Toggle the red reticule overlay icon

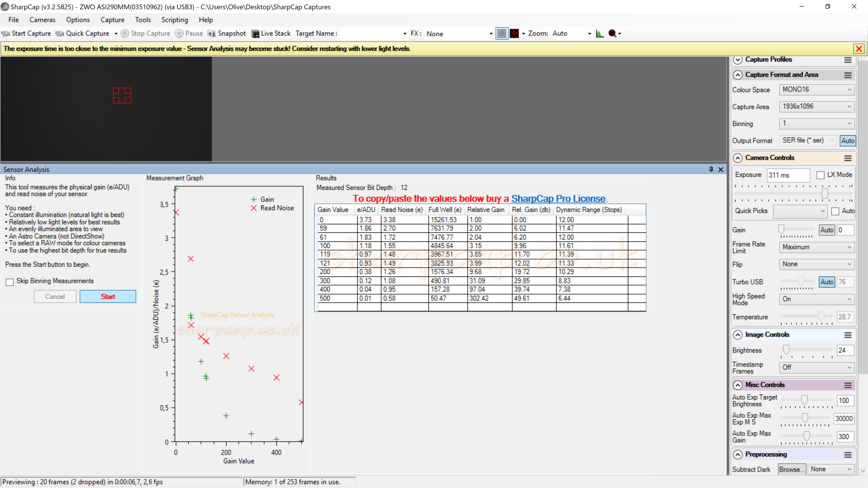[x=514, y=33]
